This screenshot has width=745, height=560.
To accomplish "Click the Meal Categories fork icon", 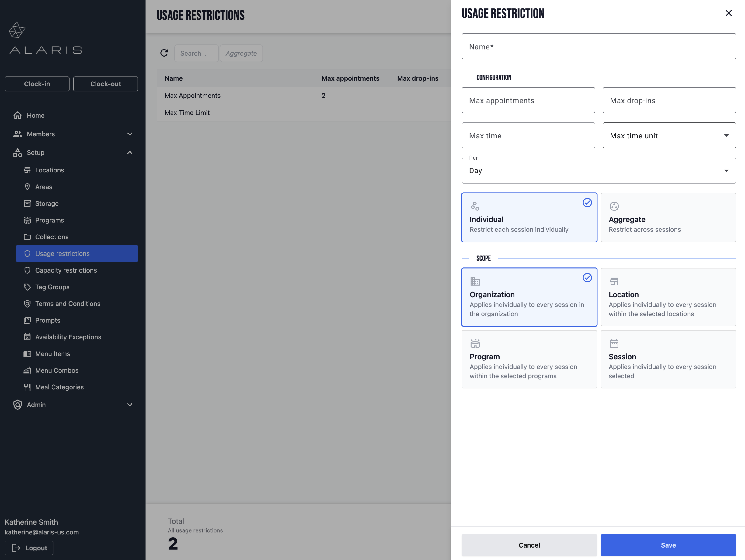I will pyautogui.click(x=27, y=387).
